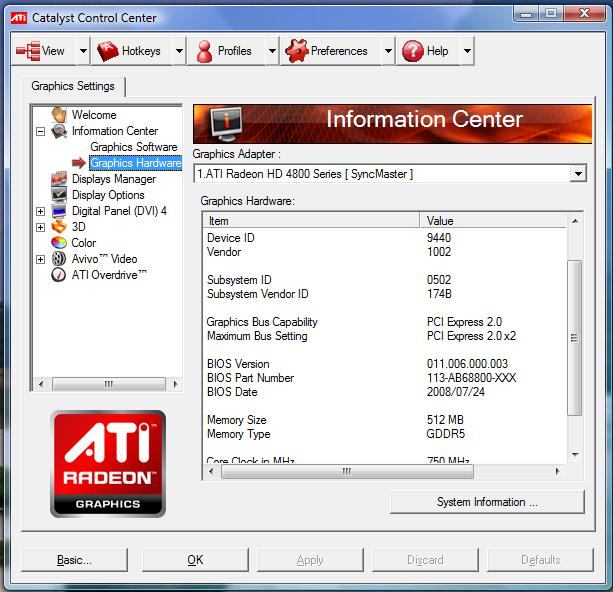This screenshot has width=613, height=592.
Task: Select the Graphics Settings tab
Action: tap(73, 86)
